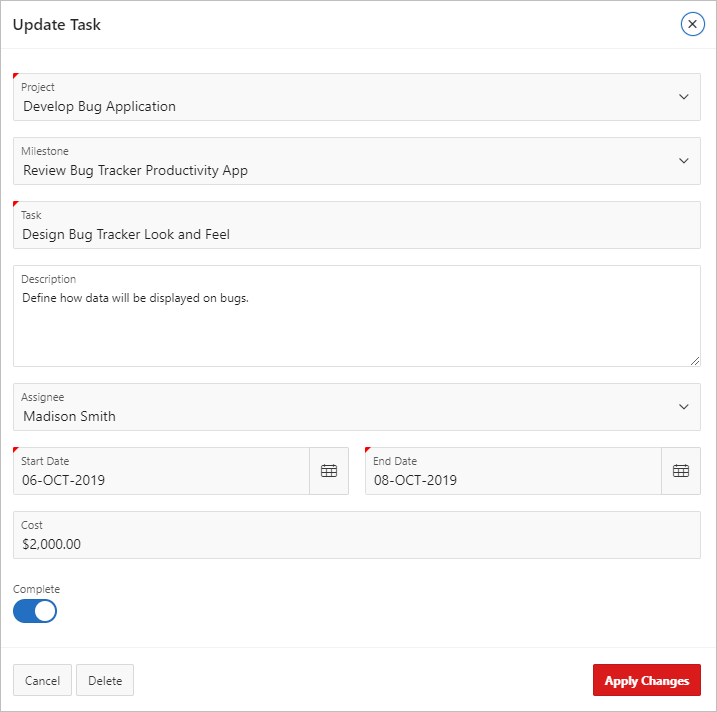Click the Cost input field

(x=357, y=535)
